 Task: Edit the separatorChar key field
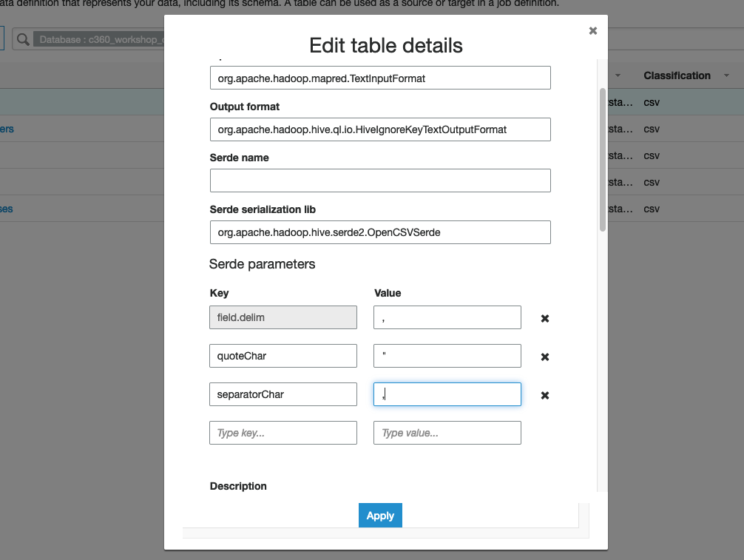(x=283, y=394)
